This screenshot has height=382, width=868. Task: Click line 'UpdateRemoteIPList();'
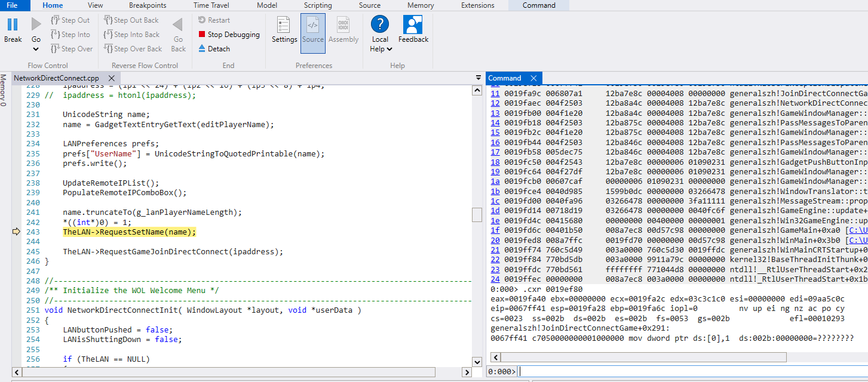pos(111,183)
